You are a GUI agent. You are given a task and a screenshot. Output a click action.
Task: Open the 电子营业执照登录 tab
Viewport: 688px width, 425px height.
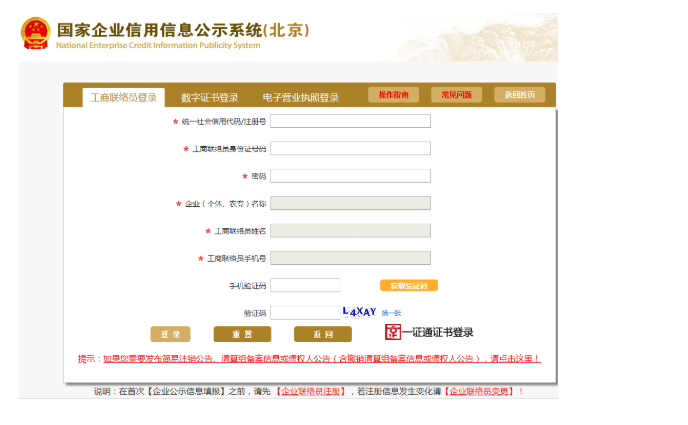301,97
